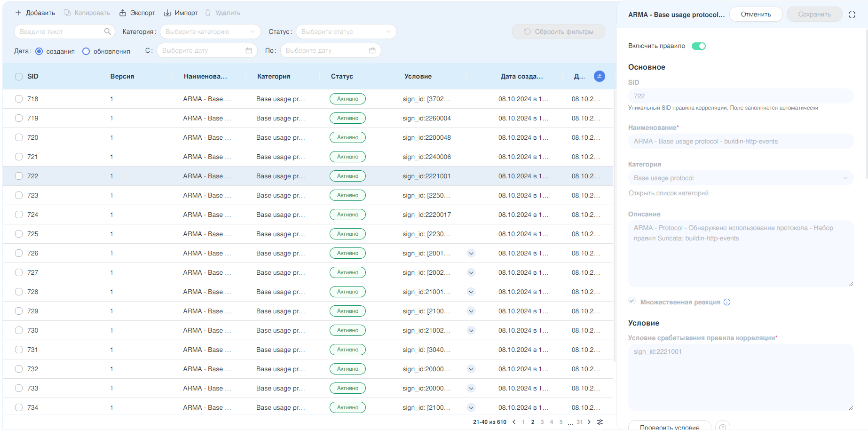This screenshot has height=430, width=868.
Task: Select the обновления date radio button
Action: pyautogui.click(x=86, y=51)
